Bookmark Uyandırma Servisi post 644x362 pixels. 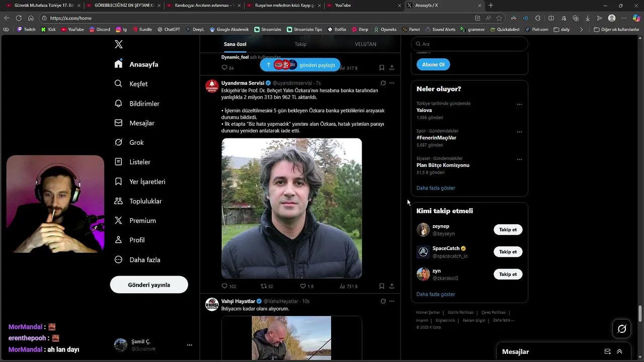point(382,286)
